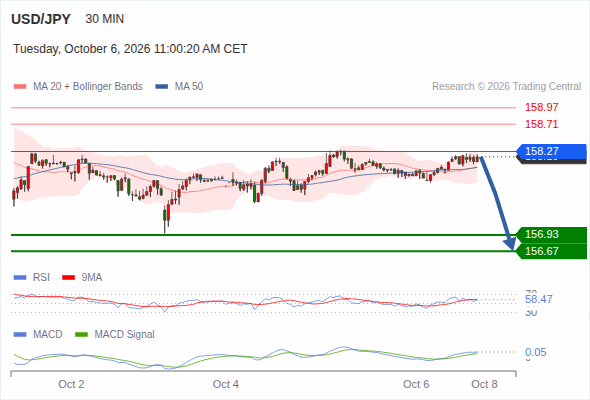Viewport: 590px width, 400px height.
Task: Click the RSI legend color swatch
Action: [20, 278]
